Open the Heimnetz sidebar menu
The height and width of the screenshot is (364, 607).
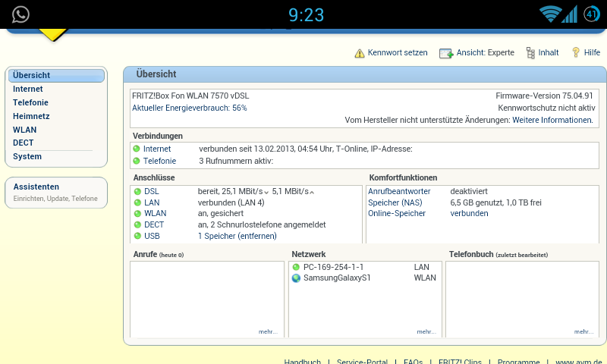coord(31,116)
